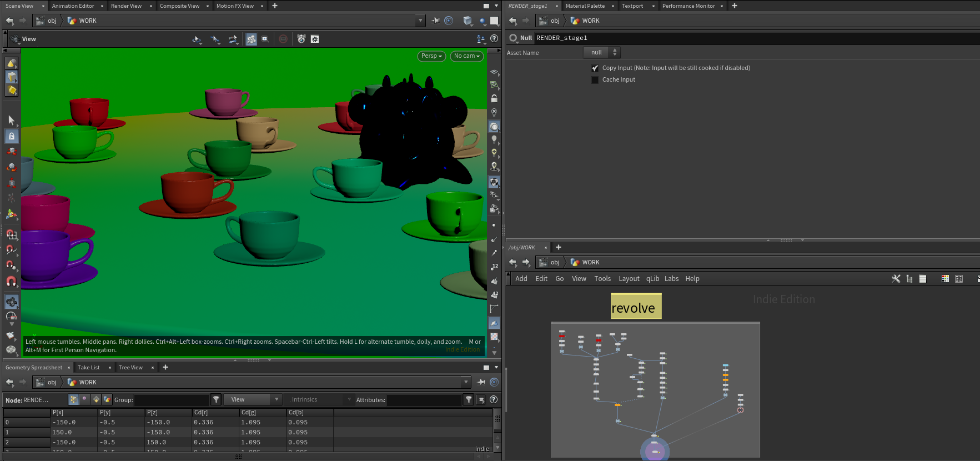Select the magnet snapping tool in left toolbar
Viewport: 980px width, 461px height.
coord(12,282)
